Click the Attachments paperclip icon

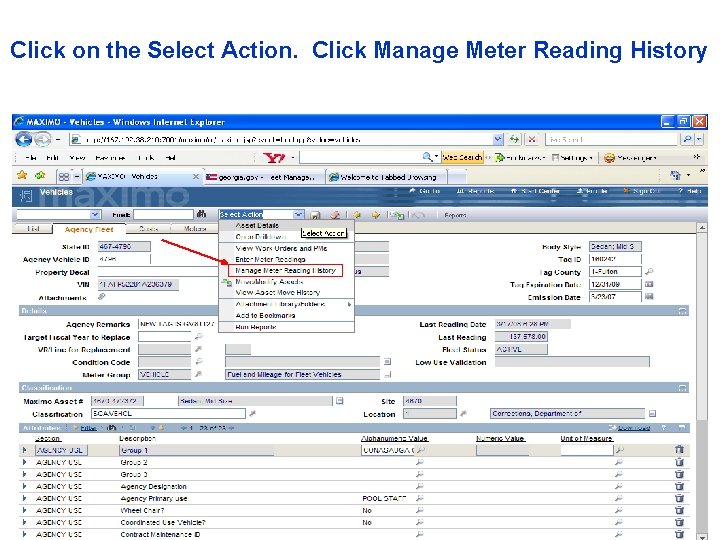click(x=102, y=297)
